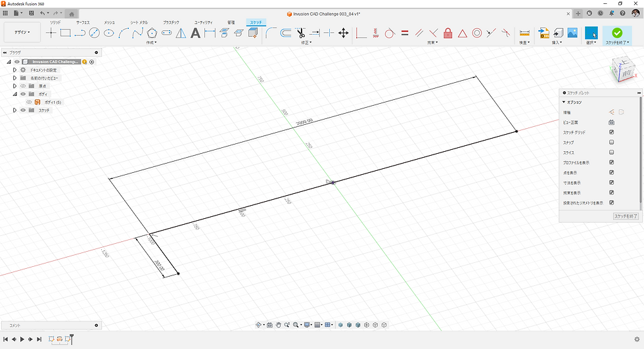
Task: Select the Extend tool
Action: click(x=315, y=34)
